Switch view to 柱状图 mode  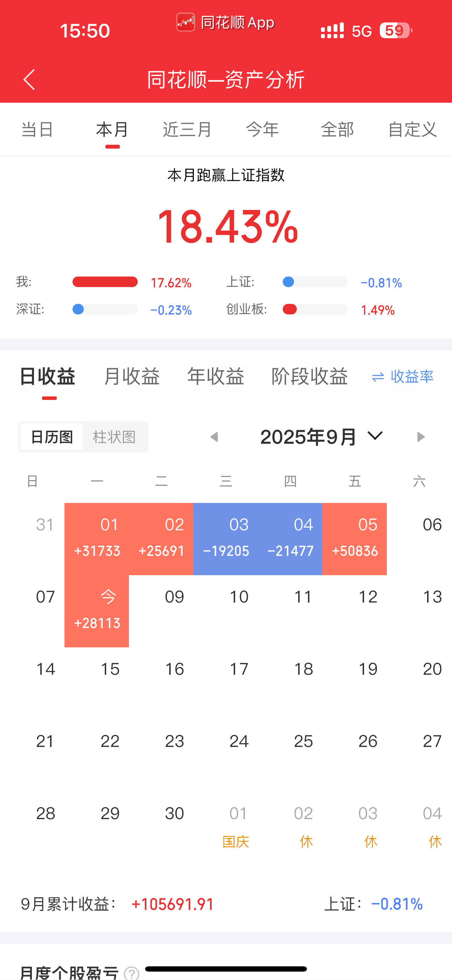pos(115,437)
